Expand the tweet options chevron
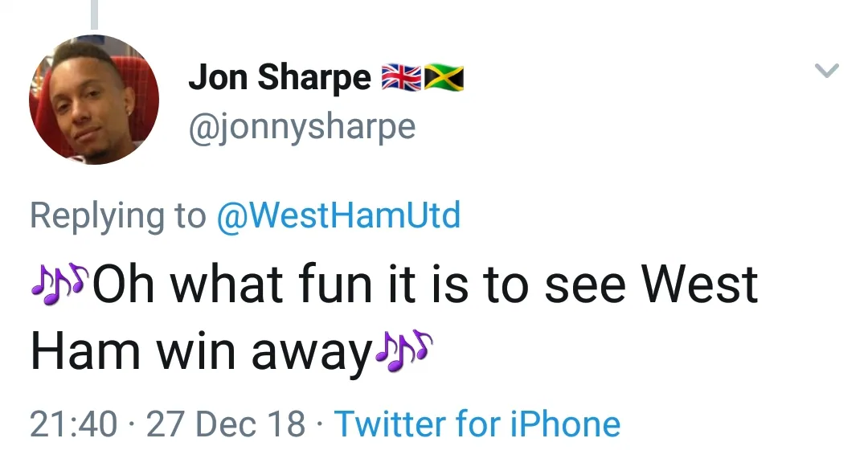Image resolution: width=868 pixels, height=475 pixels. [827, 71]
